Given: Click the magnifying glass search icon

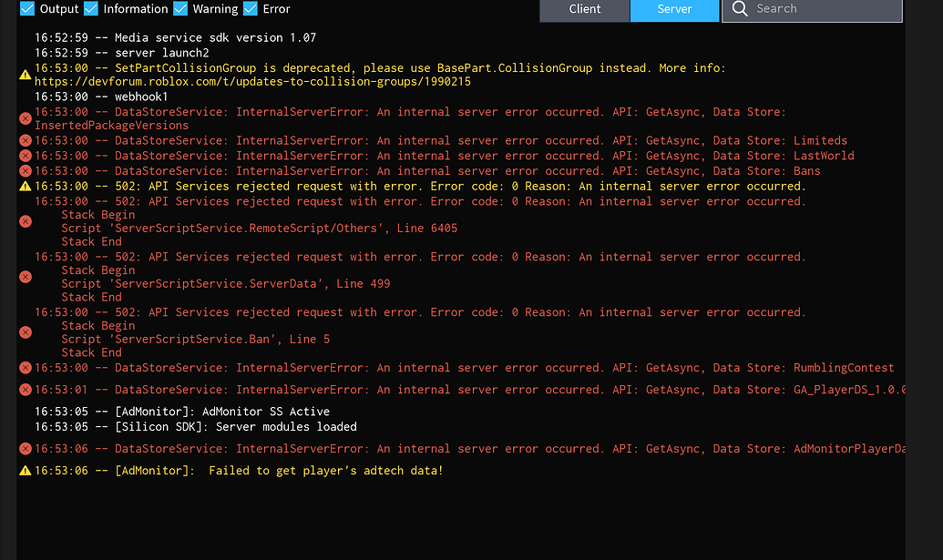Looking at the screenshot, I should (x=740, y=10).
